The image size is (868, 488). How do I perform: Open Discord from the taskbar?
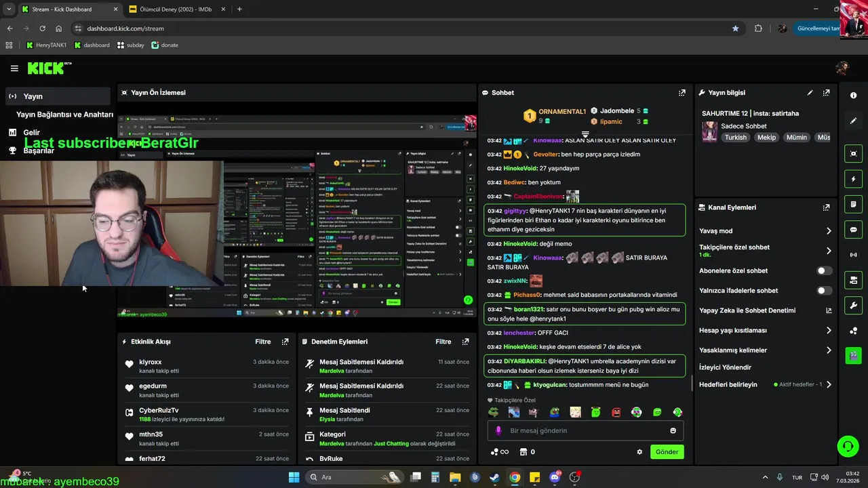555,477
